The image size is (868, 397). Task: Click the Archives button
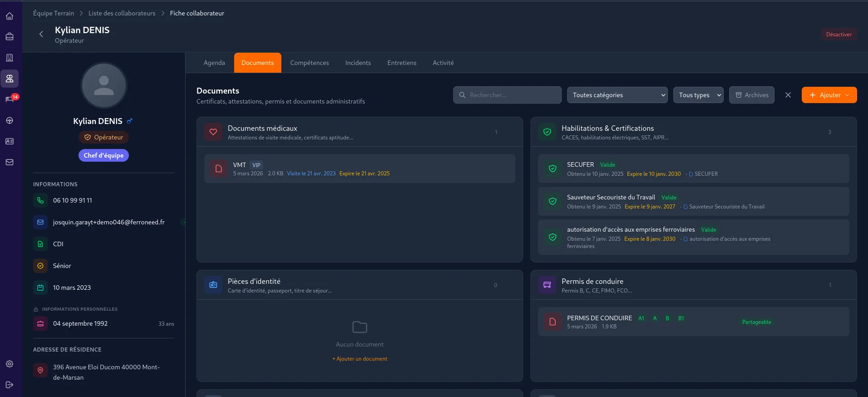752,95
